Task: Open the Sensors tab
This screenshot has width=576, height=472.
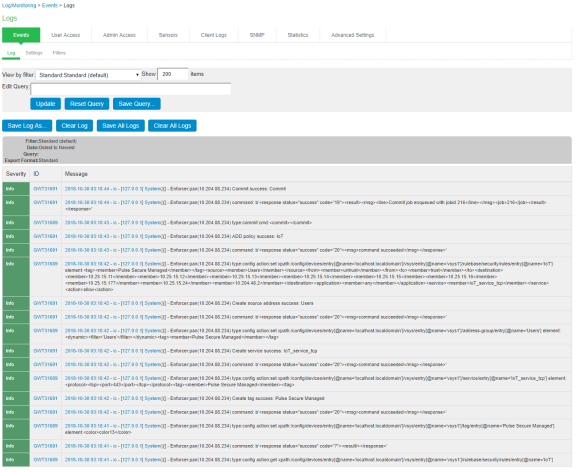Action: 168,35
